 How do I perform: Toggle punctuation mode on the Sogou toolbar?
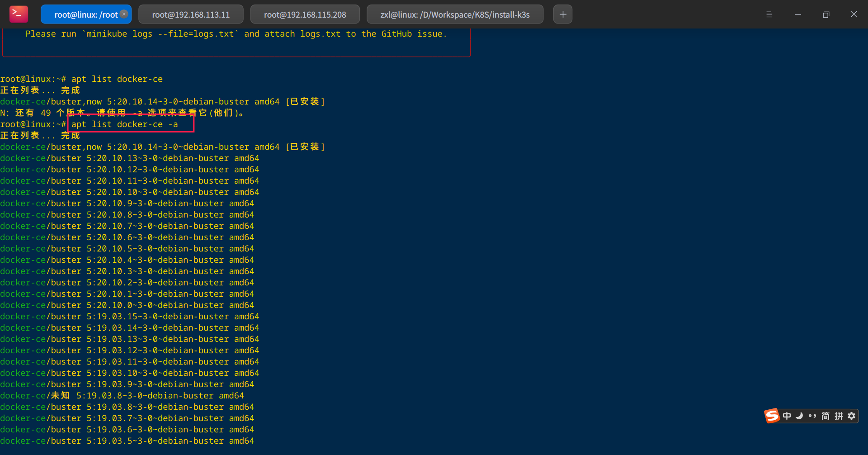(812, 416)
